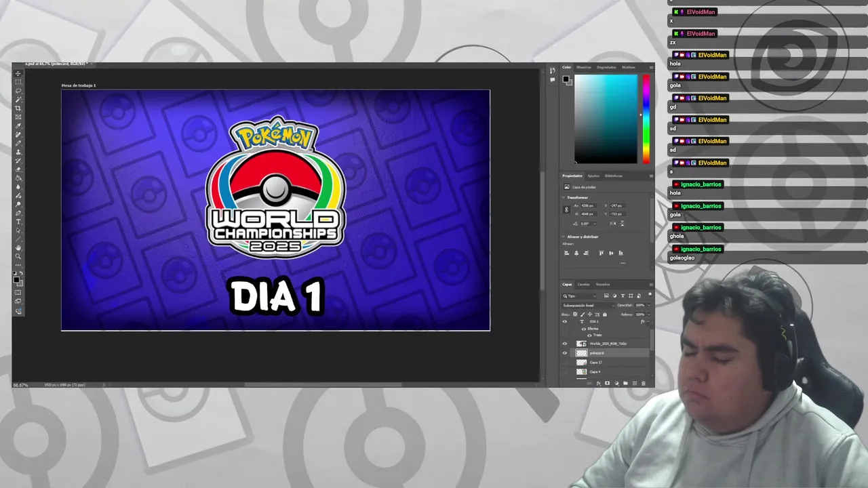
Task: Hide the Worlds_2025_RGB_72dpi layer
Action: tap(565, 344)
